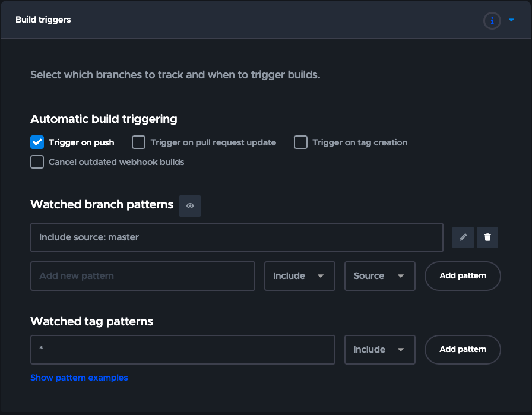The image size is (532, 415).
Task: Focus the Add new pattern input field
Action: coord(142,276)
